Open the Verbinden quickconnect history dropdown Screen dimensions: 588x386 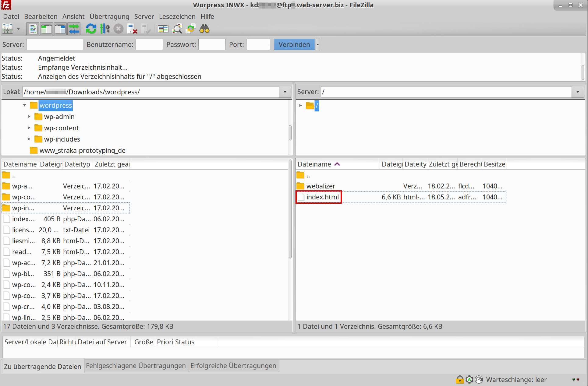(x=318, y=44)
